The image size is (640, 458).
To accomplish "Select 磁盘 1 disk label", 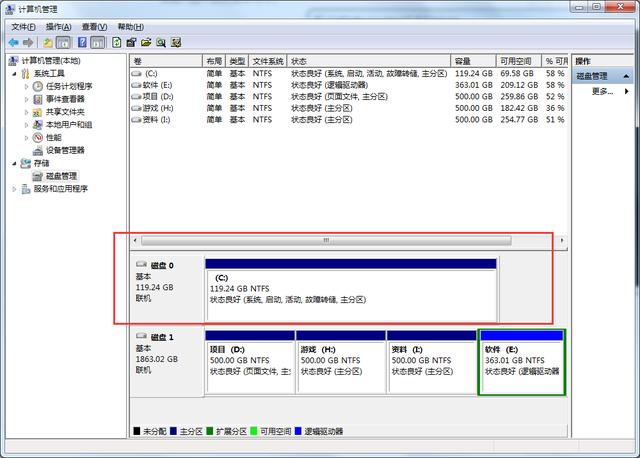I will [154, 337].
